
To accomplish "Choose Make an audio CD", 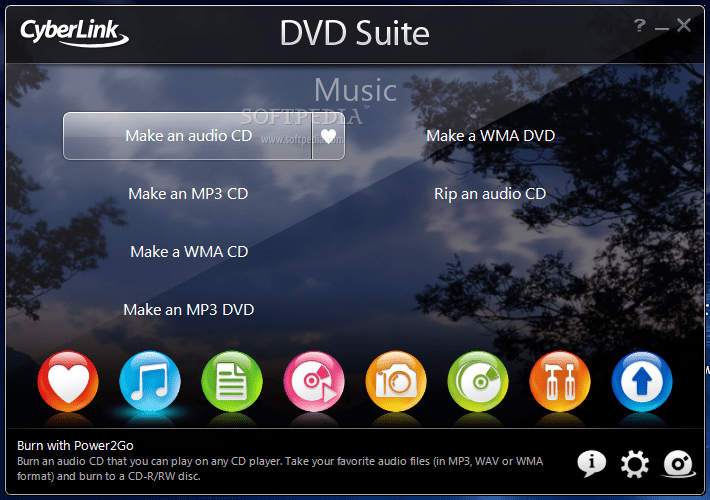I will point(188,136).
